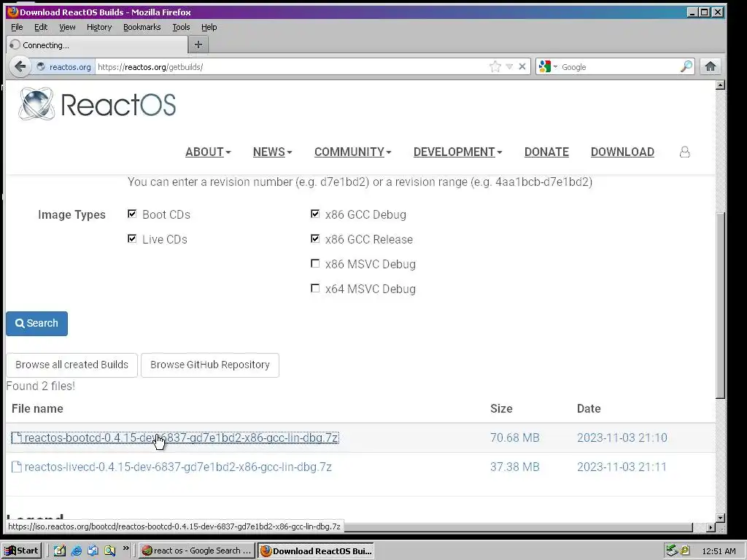Click the blue Search button
Viewport: 747px width, 560px height.
pyautogui.click(x=36, y=323)
